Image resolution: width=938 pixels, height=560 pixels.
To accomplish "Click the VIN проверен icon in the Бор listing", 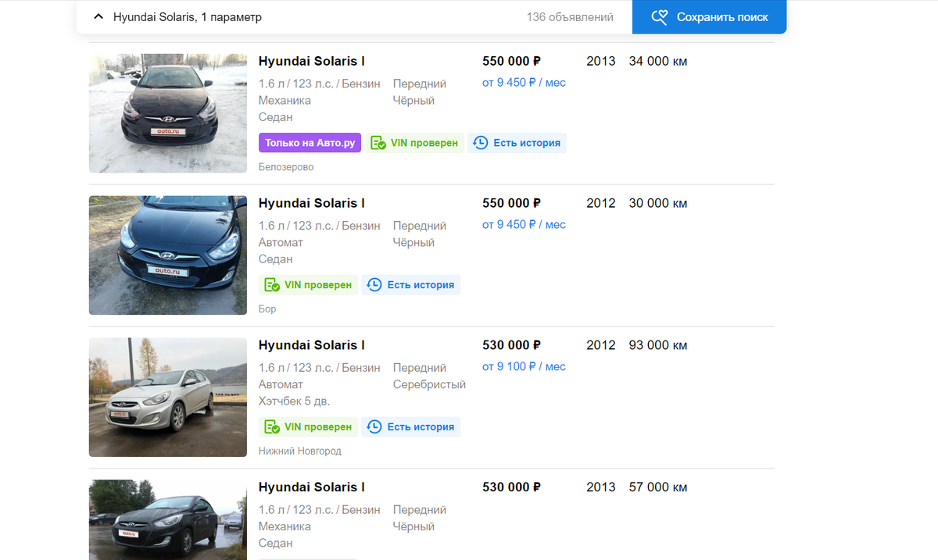I will tap(272, 285).
